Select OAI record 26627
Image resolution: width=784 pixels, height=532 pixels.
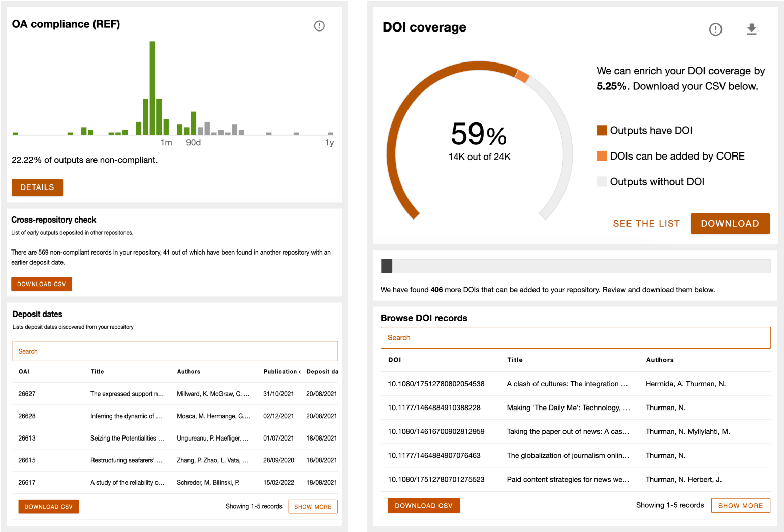pos(27,394)
